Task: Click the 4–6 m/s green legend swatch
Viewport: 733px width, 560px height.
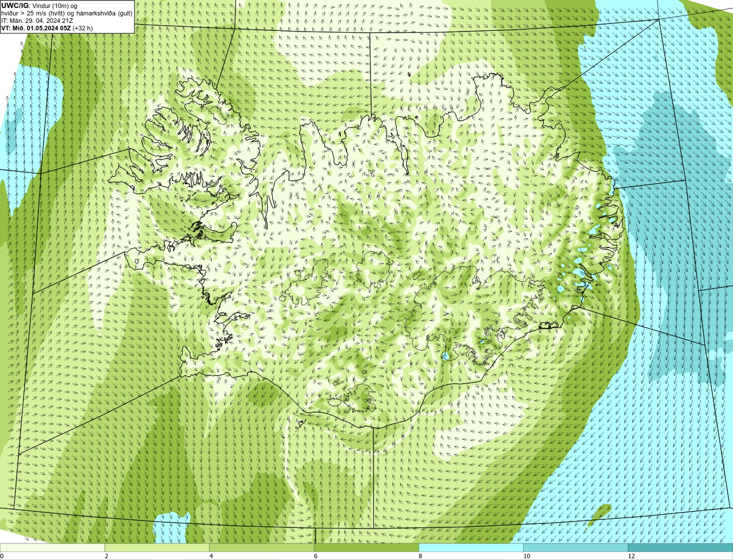Action: pyautogui.click(x=262, y=547)
